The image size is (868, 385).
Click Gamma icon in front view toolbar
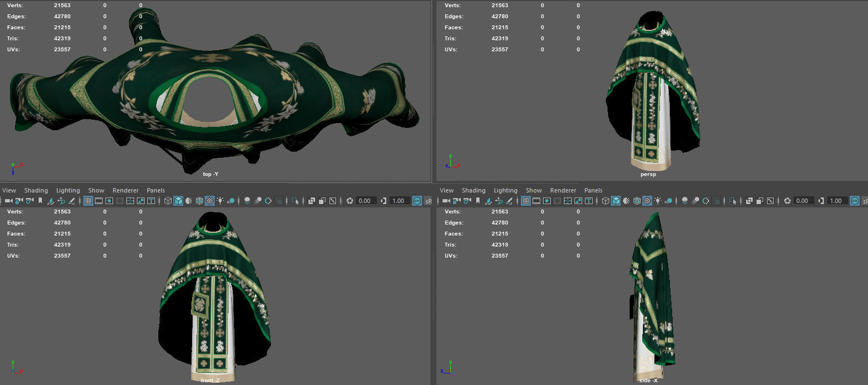pyautogui.click(x=383, y=201)
